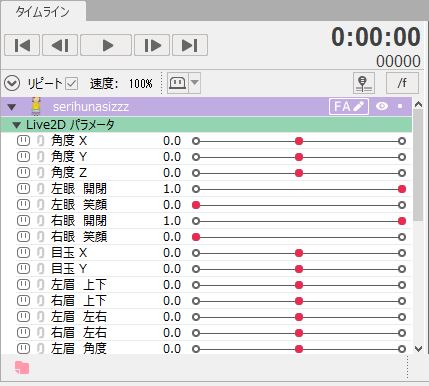
Task: Select the 角度 Z parameter name
Action: coord(69,173)
